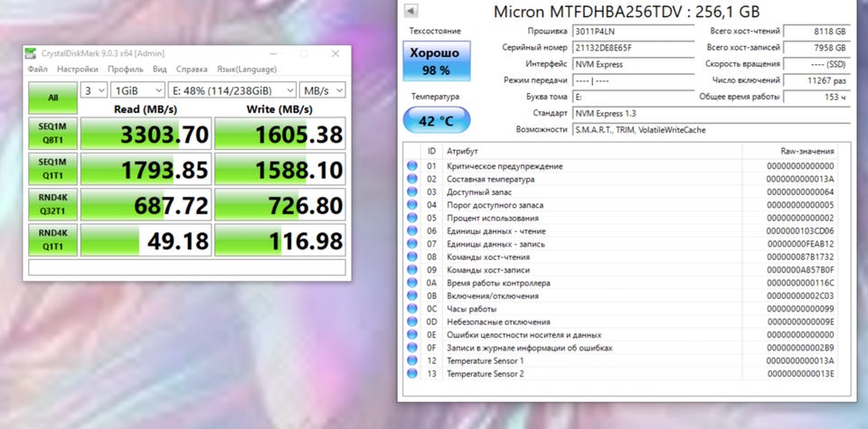This screenshot has width=868, height=429.
Task: Open the unit dropdown showing MB/s
Action: click(x=322, y=90)
